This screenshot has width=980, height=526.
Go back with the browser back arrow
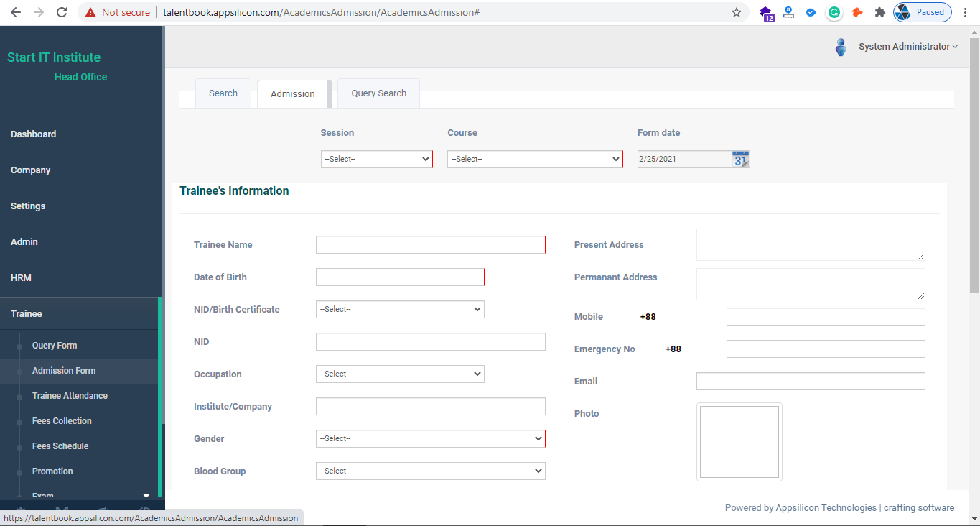[16, 12]
